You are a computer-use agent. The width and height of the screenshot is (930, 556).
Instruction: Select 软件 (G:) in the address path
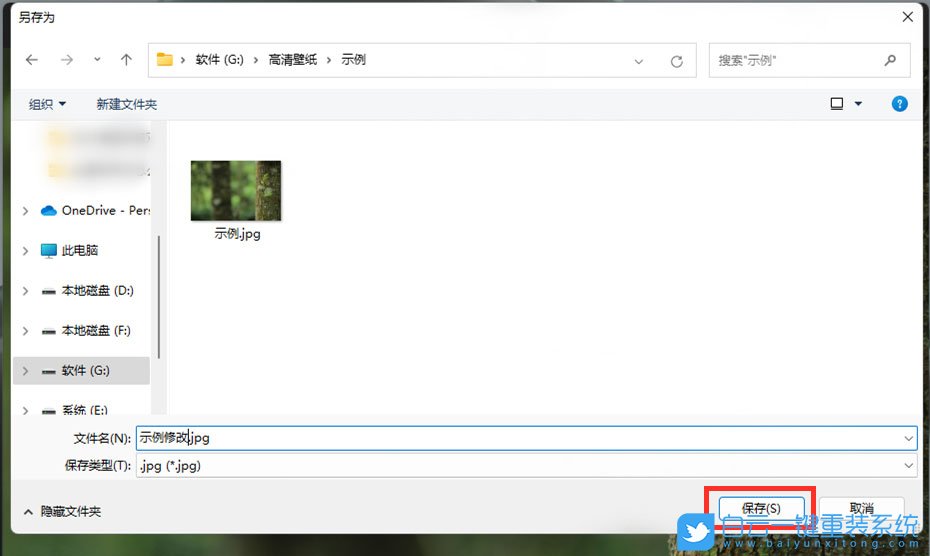tap(219, 59)
